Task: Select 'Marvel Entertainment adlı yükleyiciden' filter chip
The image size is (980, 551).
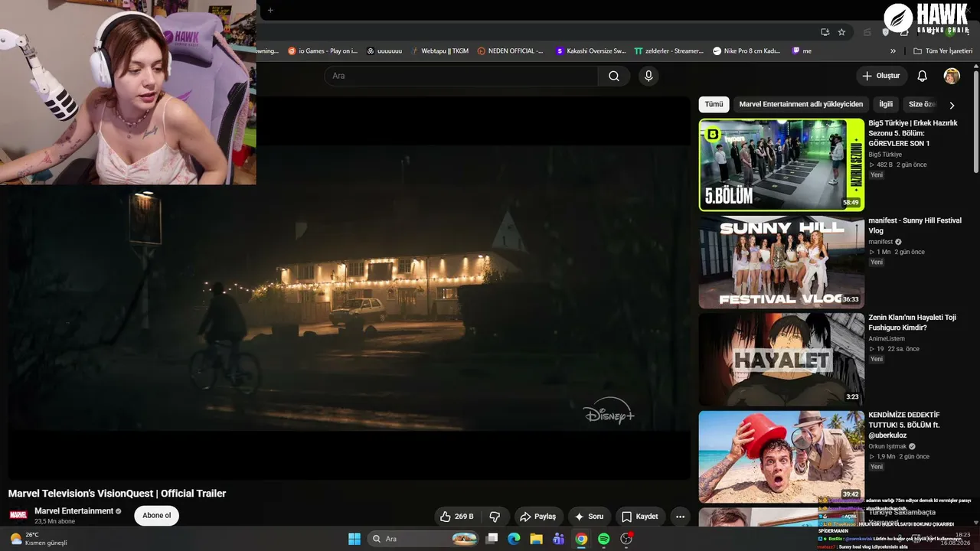Action: coord(801,104)
